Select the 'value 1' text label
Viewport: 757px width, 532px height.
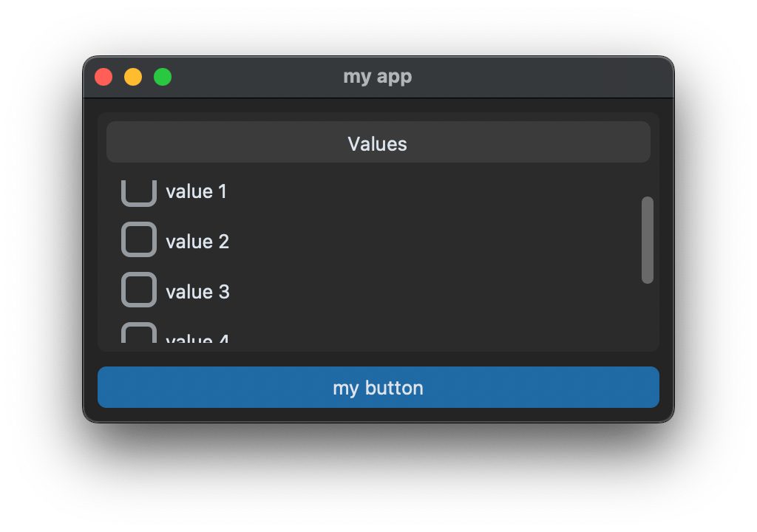[196, 191]
